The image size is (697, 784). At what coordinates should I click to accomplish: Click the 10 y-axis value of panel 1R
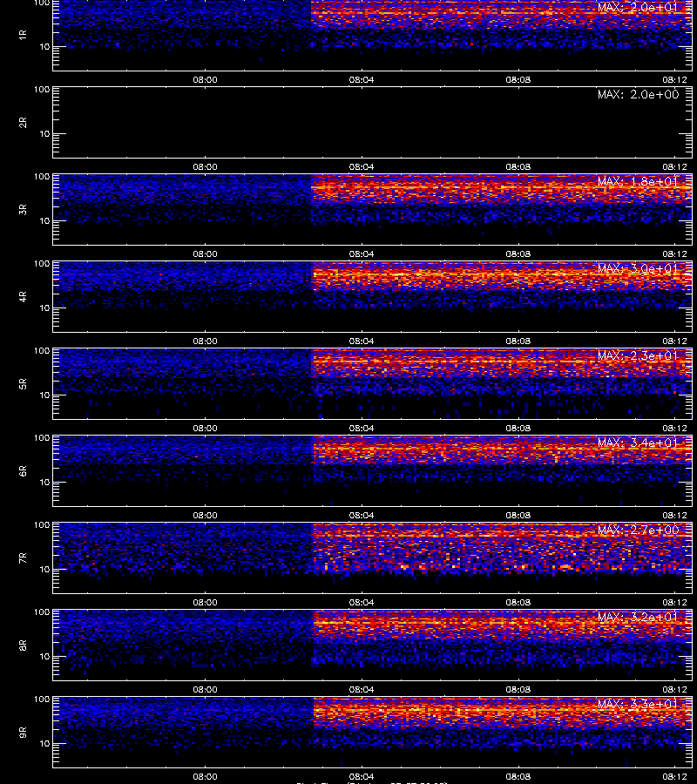pyautogui.click(x=44, y=46)
